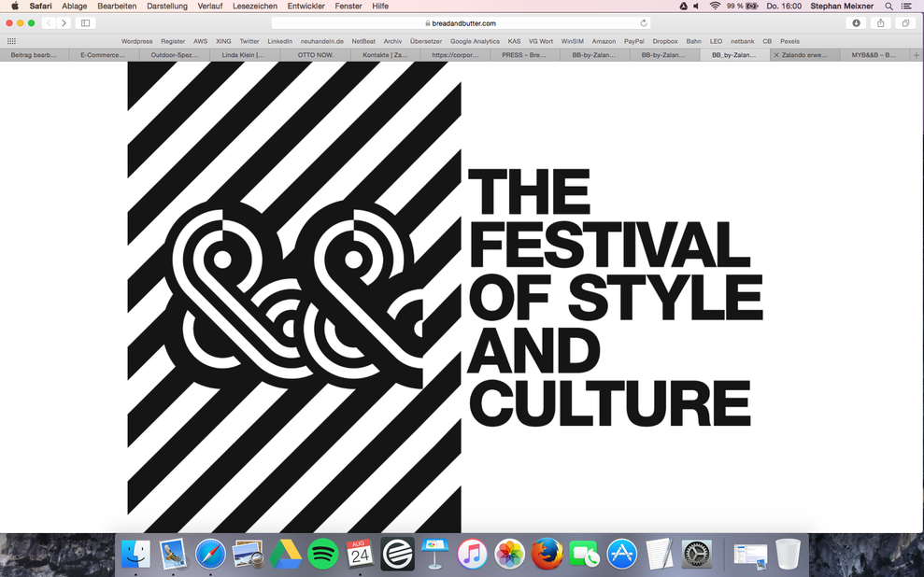Open the Entwickler menu

(x=306, y=6)
